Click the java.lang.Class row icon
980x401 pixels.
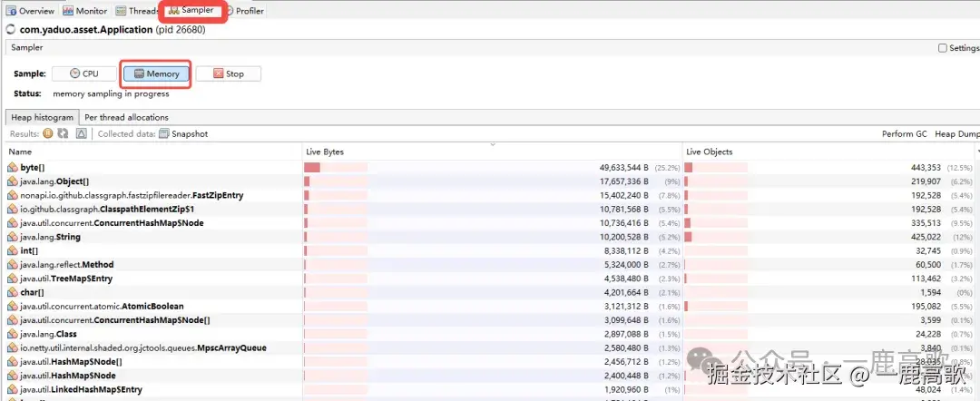(x=13, y=334)
